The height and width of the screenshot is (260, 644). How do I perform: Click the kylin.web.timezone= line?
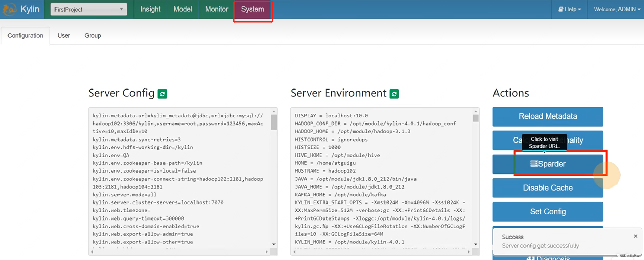[121, 210]
